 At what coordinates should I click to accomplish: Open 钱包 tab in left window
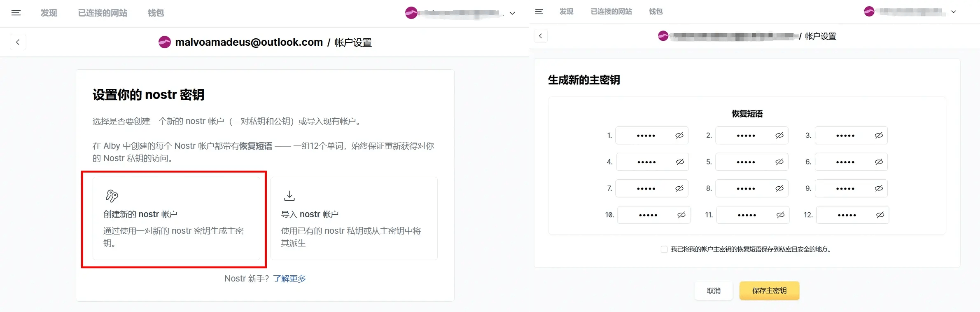[156, 13]
